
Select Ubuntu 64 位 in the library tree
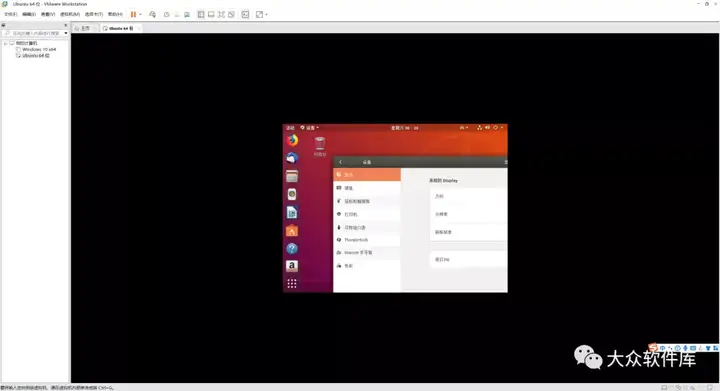click(x=36, y=56)
